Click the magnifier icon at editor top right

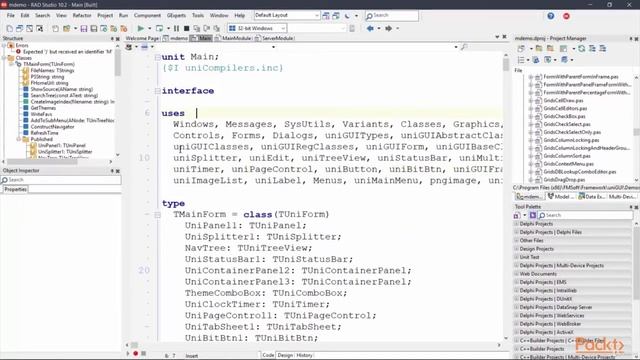tap(464, 47)
